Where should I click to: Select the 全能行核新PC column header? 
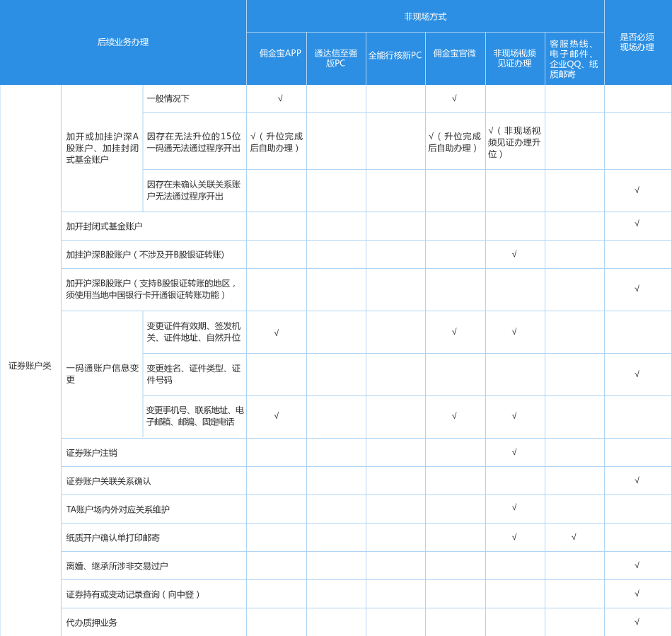[x=395, y=58]
